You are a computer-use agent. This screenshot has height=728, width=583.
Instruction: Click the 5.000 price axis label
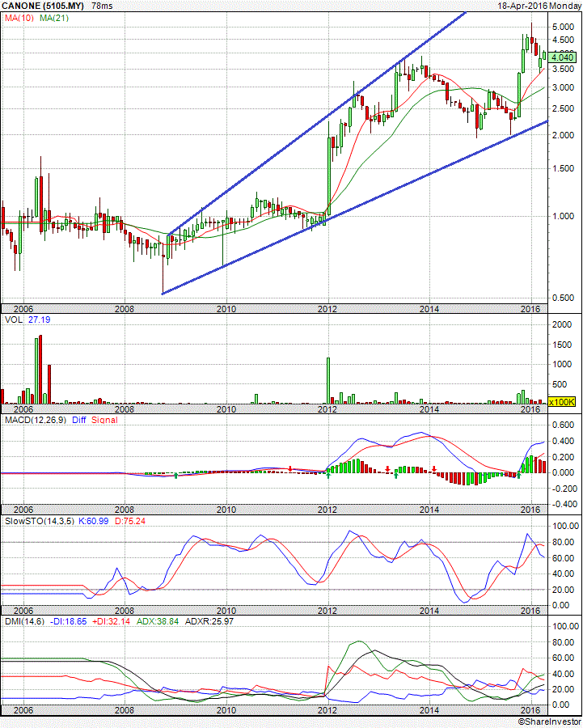pos(563,27)
